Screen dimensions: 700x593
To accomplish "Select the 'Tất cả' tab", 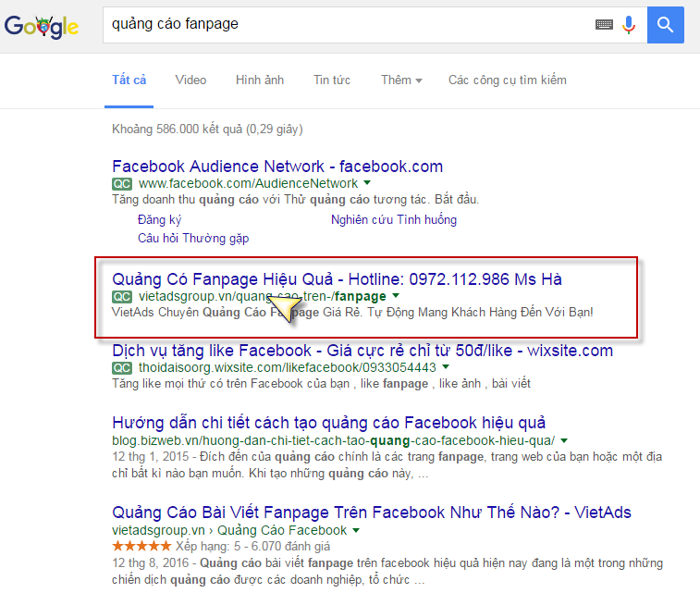I will point(129,80).
